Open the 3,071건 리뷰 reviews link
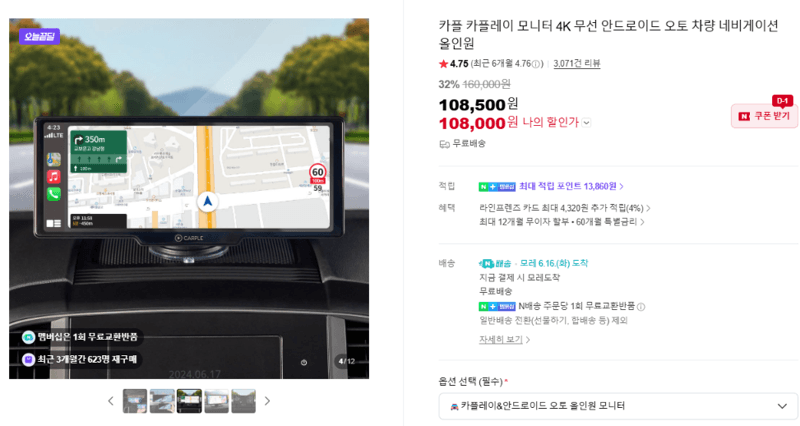800x426 pixels. 577,64
